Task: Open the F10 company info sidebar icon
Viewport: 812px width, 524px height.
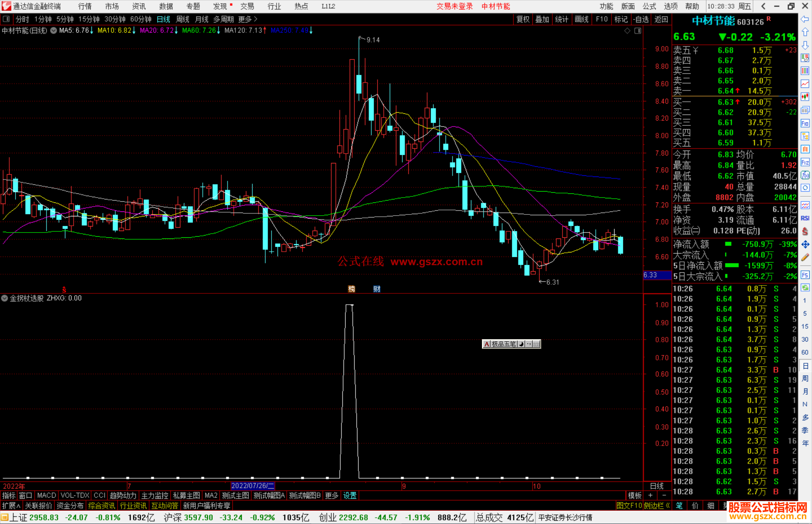Action: point(804,123)
